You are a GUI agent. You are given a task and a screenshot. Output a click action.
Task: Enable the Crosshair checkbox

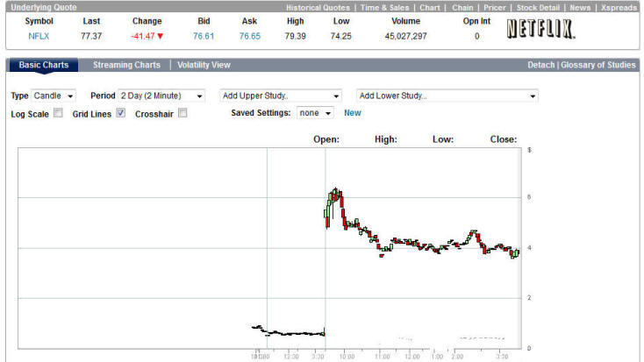tap(182, 113)
